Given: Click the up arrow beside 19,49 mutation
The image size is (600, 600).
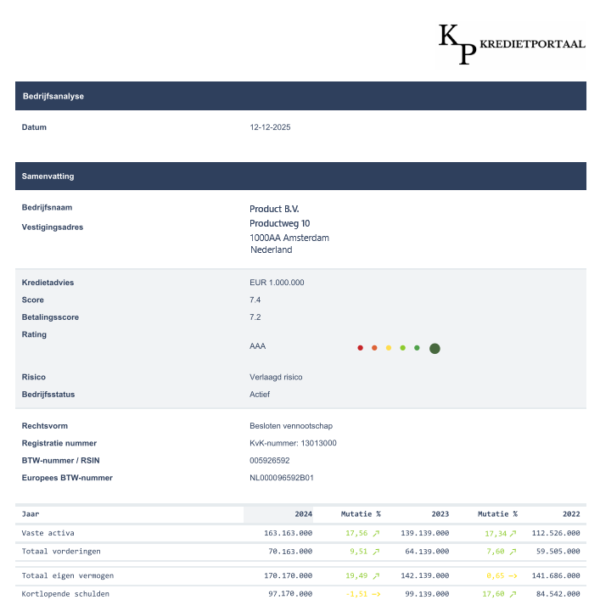Looking at the screenshot, I should [x=376, y=576].
